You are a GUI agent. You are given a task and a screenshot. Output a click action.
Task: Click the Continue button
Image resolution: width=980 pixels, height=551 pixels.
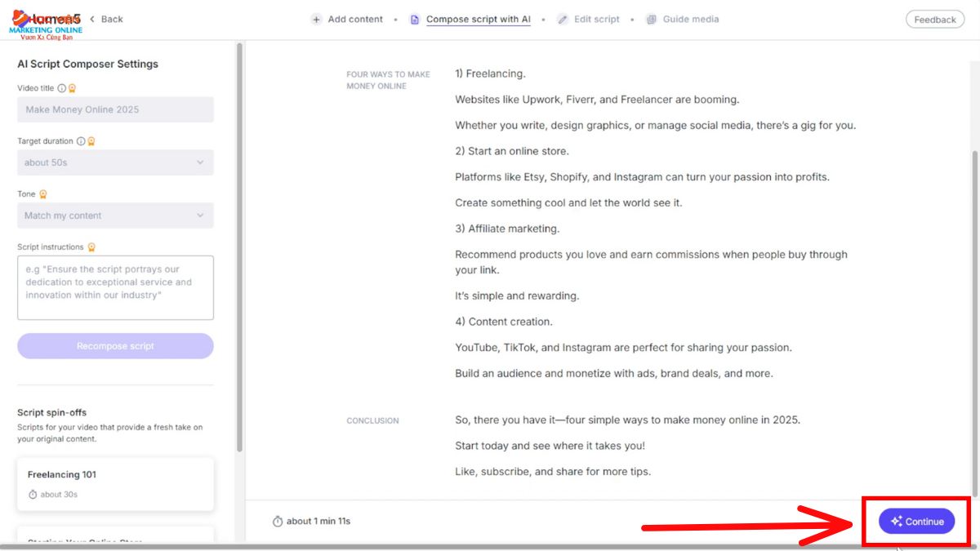916,522
